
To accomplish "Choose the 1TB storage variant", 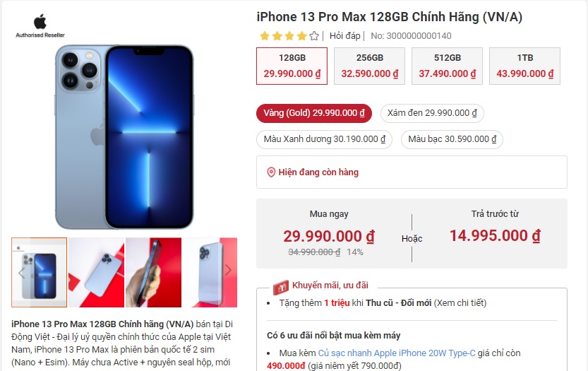I will [524, 66].
